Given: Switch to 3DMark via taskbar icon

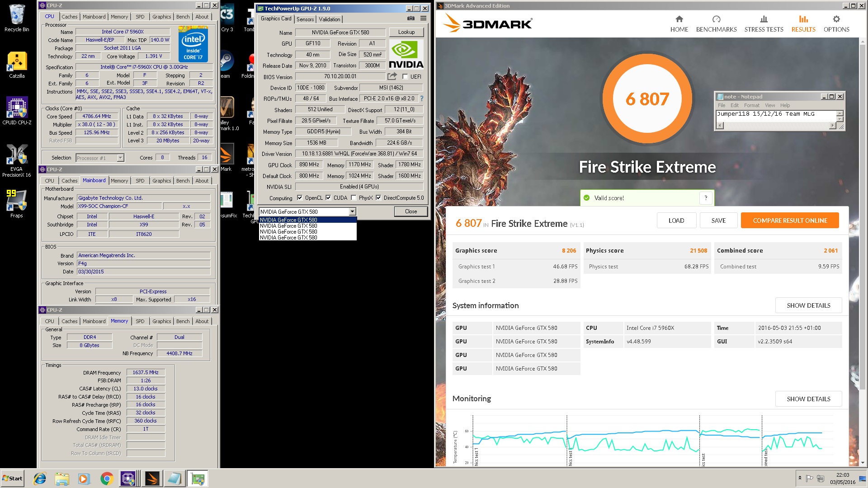Looking at the screenshot, I should [152, 479].
